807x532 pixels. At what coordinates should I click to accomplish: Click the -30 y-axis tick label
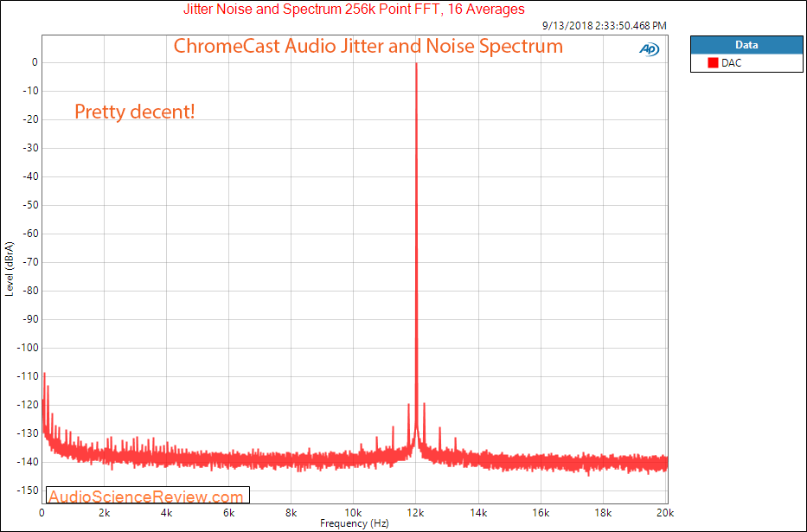click(x=30, y=148)
